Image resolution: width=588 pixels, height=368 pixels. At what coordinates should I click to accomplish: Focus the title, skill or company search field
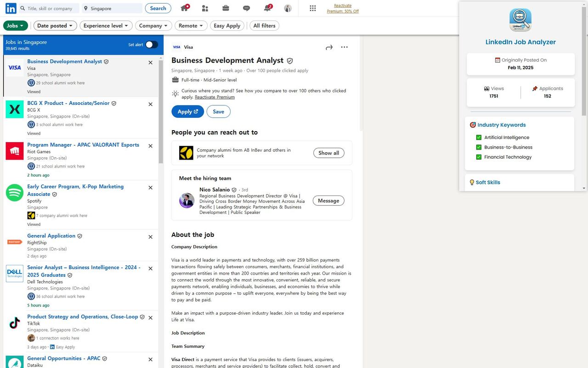(50, 8)
